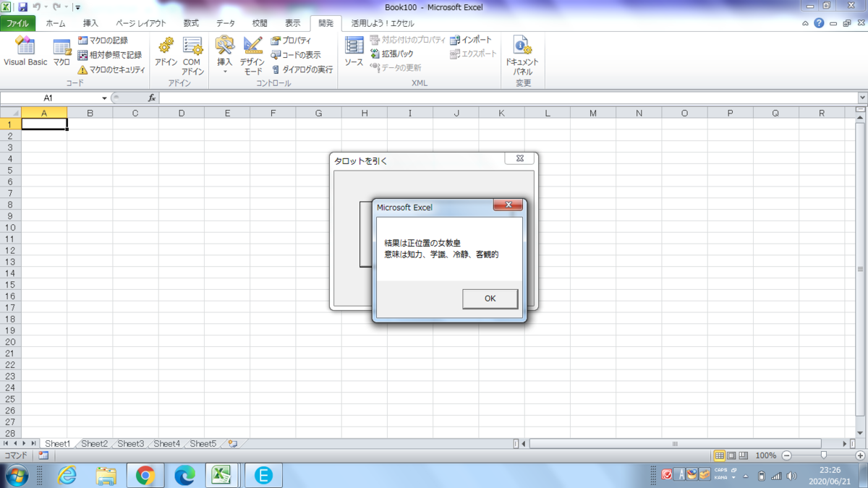Screen dimensions: 868x488
Task: Switch to the ホーム ribbon tab
Action: click(55, 23)
